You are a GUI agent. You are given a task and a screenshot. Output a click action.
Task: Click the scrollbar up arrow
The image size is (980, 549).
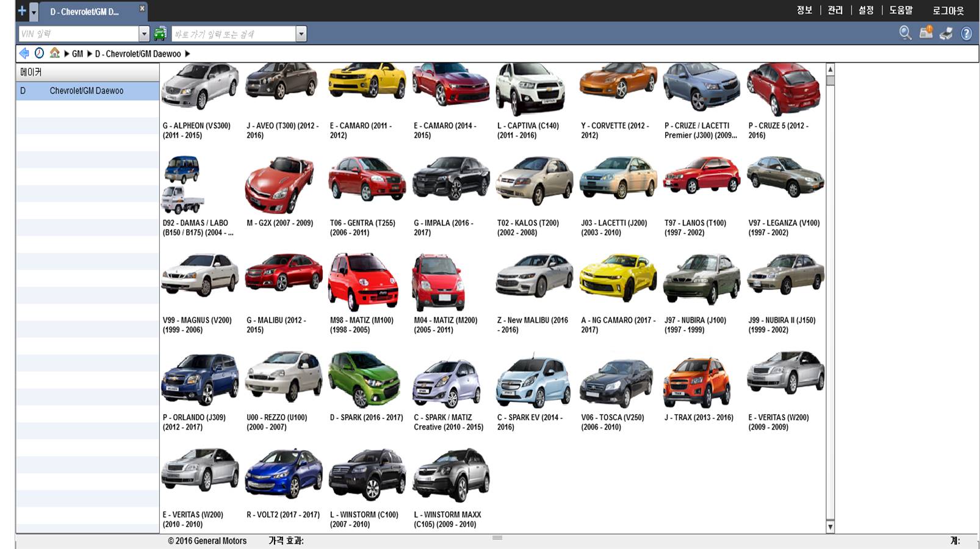coord(830,69)
